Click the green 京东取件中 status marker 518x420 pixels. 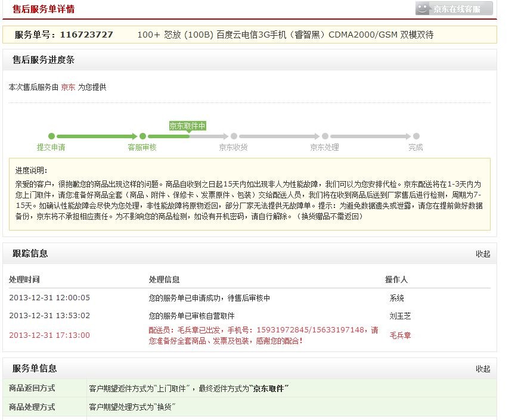[x=188, y=126]
